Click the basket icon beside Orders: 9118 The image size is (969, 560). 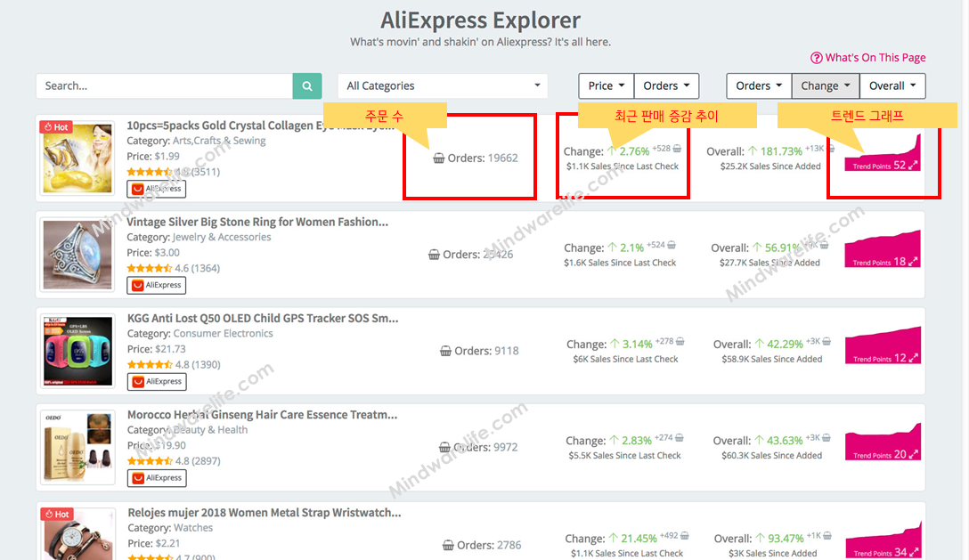click(x=445, y=351)
